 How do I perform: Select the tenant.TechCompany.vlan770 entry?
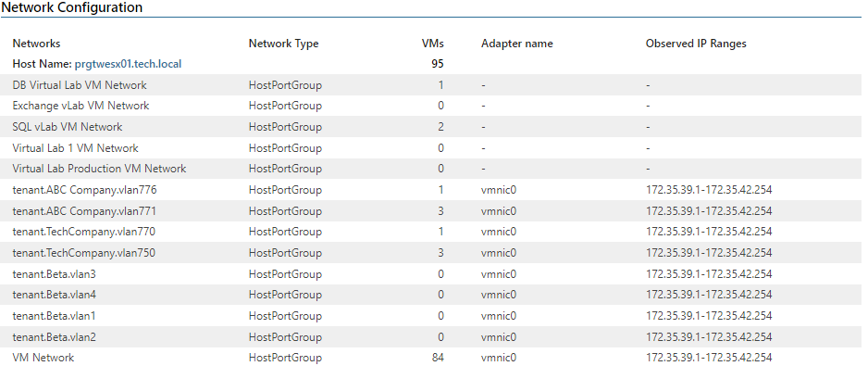(x=83, y=232)
